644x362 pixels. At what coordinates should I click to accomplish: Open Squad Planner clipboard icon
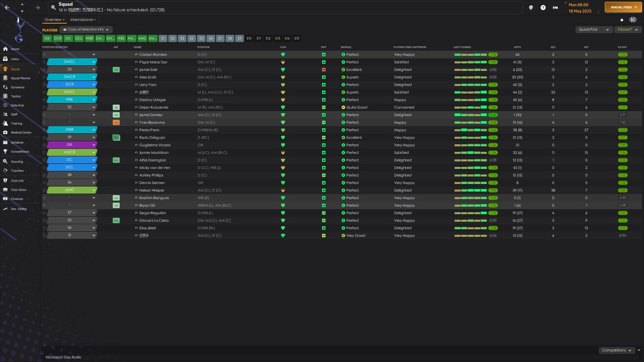pos(6,78)
